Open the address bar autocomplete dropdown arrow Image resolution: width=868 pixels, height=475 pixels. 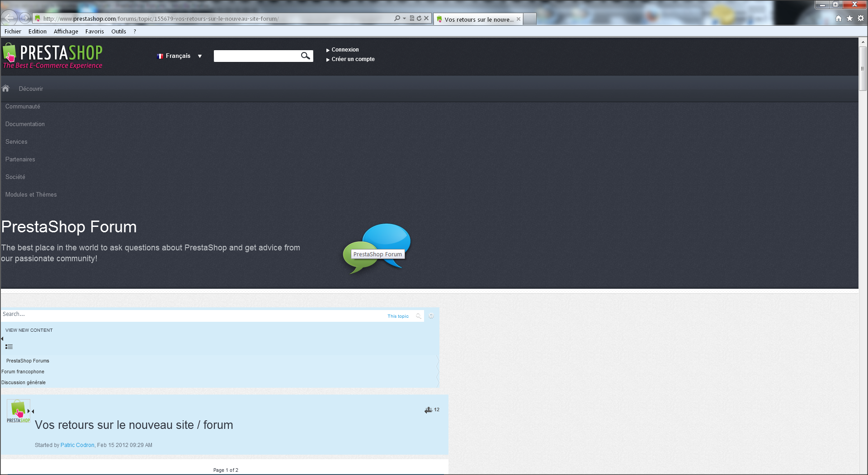(404, 19)
